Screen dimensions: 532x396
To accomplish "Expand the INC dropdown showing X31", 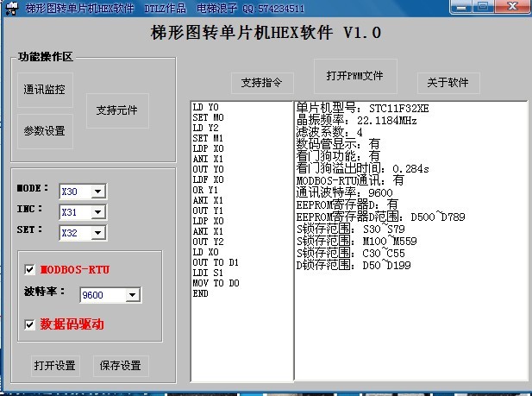I will click(97, 212).
